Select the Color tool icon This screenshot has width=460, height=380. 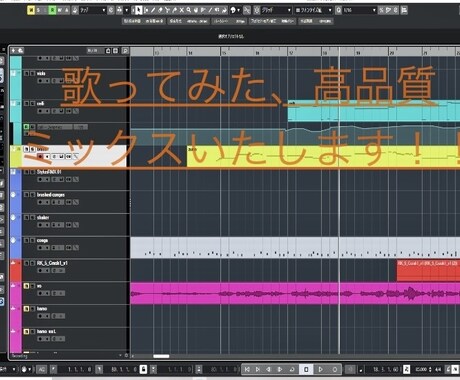click(x=233, y=10)
